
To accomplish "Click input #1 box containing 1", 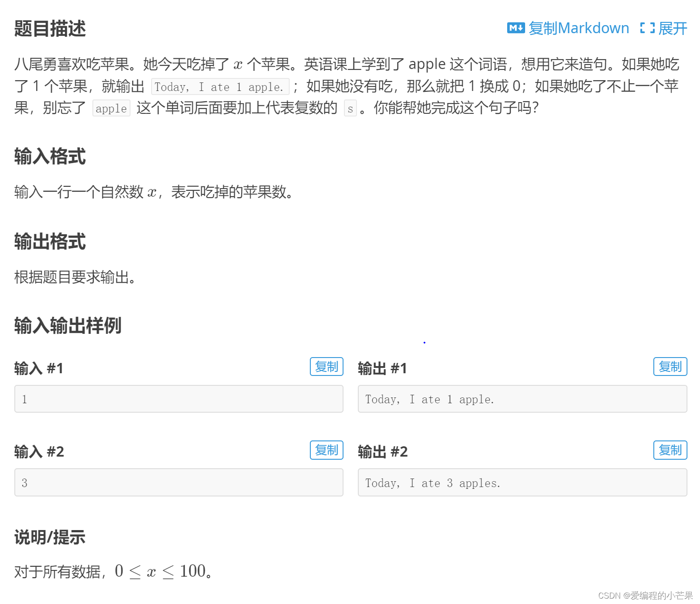I will pos(179,399).
